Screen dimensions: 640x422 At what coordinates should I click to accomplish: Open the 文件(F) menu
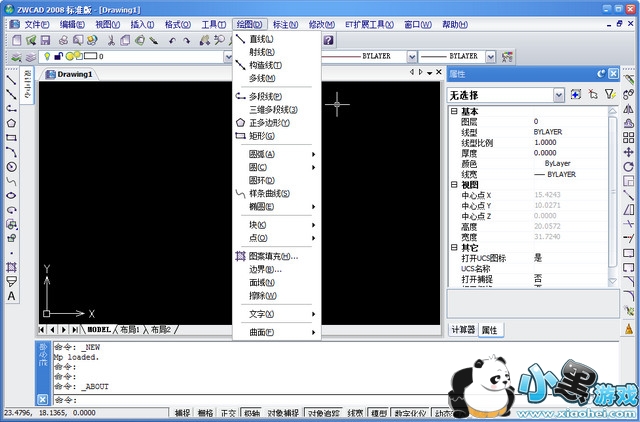[37, 24]
